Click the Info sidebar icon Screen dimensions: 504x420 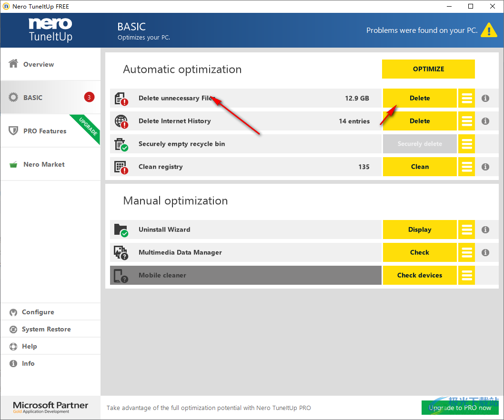point(13,363)
